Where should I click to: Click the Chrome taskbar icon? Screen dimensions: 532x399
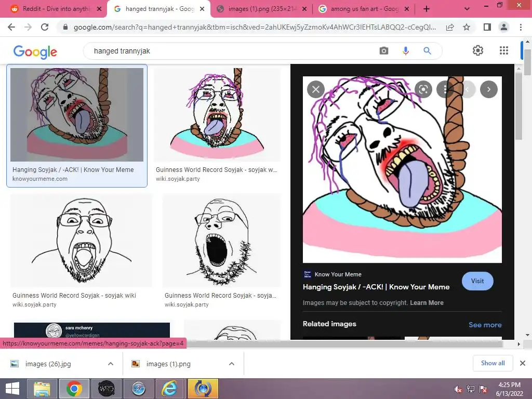click(x=74, y=389)
